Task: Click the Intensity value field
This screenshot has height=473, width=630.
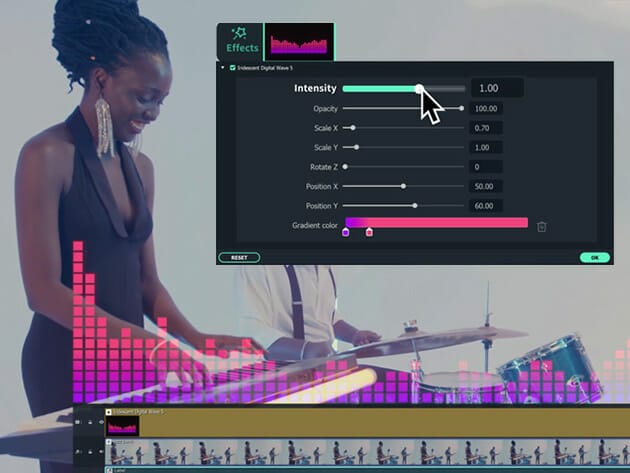Action: [496, 89]
